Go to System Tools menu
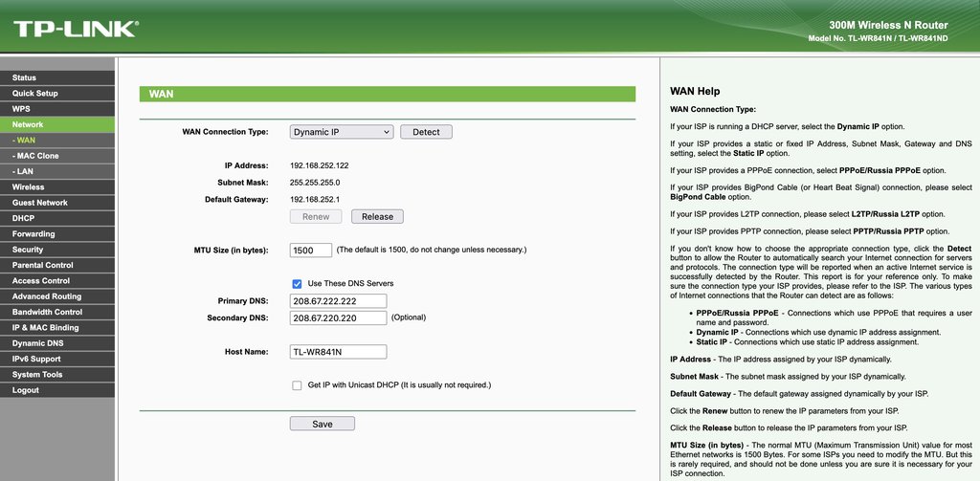Image resolution: width=980 pixels, height=481 pixels. pos(37,375)
